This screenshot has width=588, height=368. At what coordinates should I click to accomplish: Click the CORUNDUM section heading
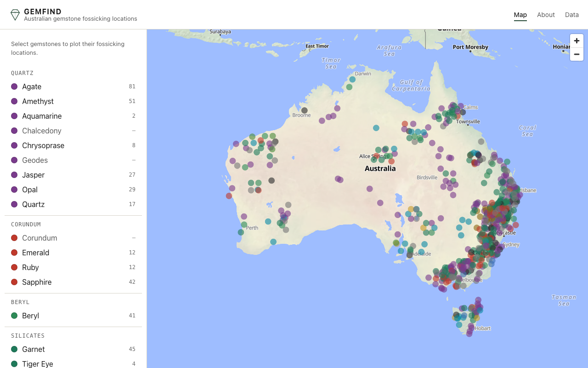[x=26, y=224]
